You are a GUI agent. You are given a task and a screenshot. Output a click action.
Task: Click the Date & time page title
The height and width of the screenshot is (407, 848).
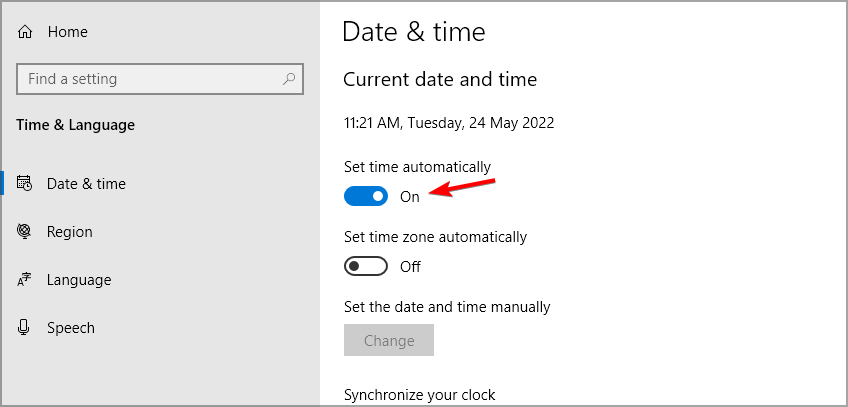pyautogui.click(x=413, y=32)
